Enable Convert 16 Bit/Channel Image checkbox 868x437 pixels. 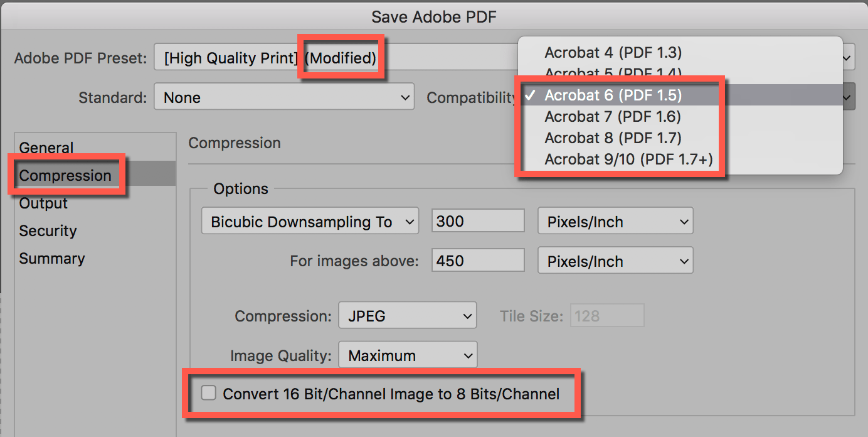click(208, 394)
